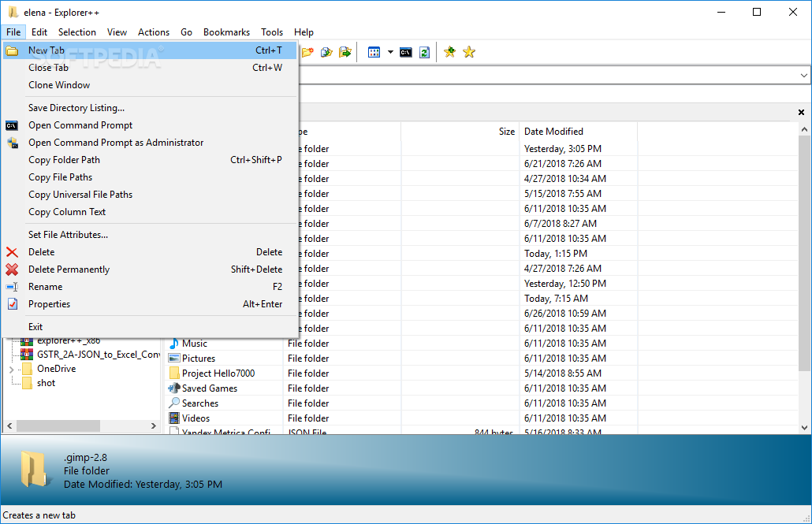
Task: Sort by the Size column header
Action: pos(460,132)
